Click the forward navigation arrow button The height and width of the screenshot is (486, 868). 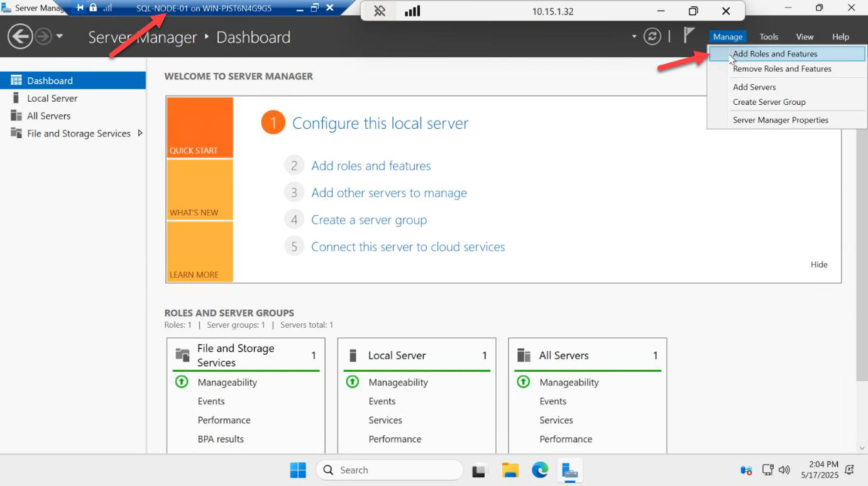43,37
